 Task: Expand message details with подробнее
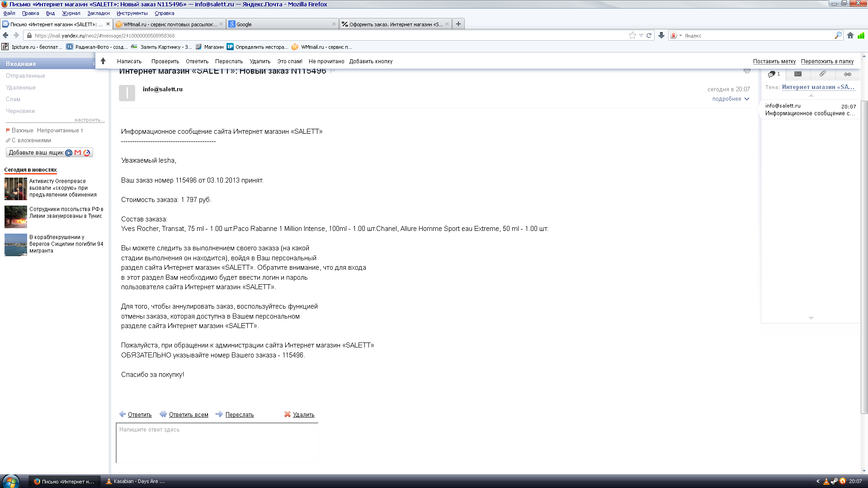(x=731, y=99)
